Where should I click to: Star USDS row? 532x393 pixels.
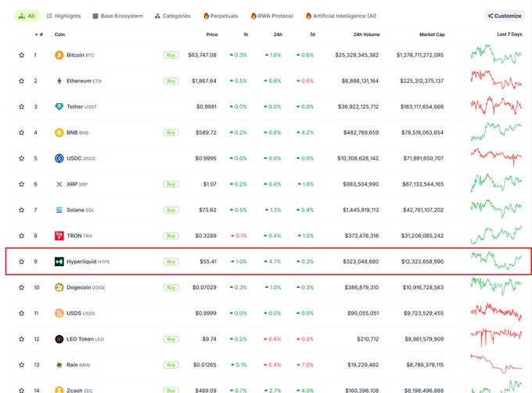[x=21, y=313]
